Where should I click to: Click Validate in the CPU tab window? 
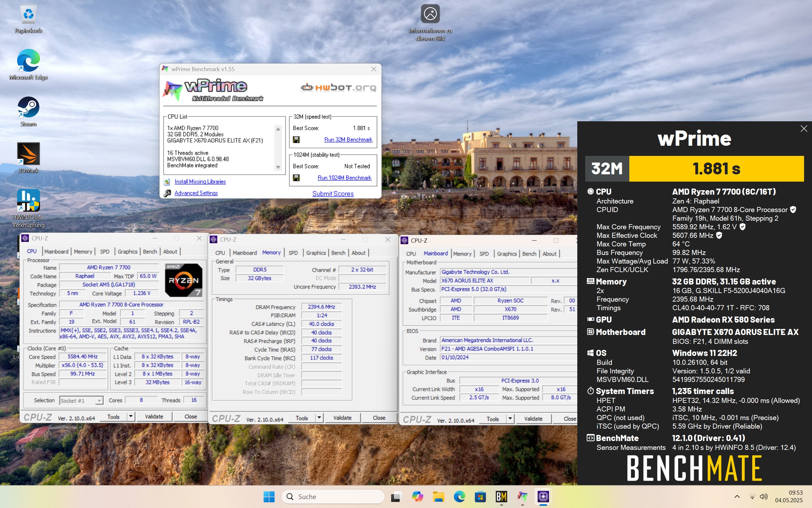[x=154, y=417]
